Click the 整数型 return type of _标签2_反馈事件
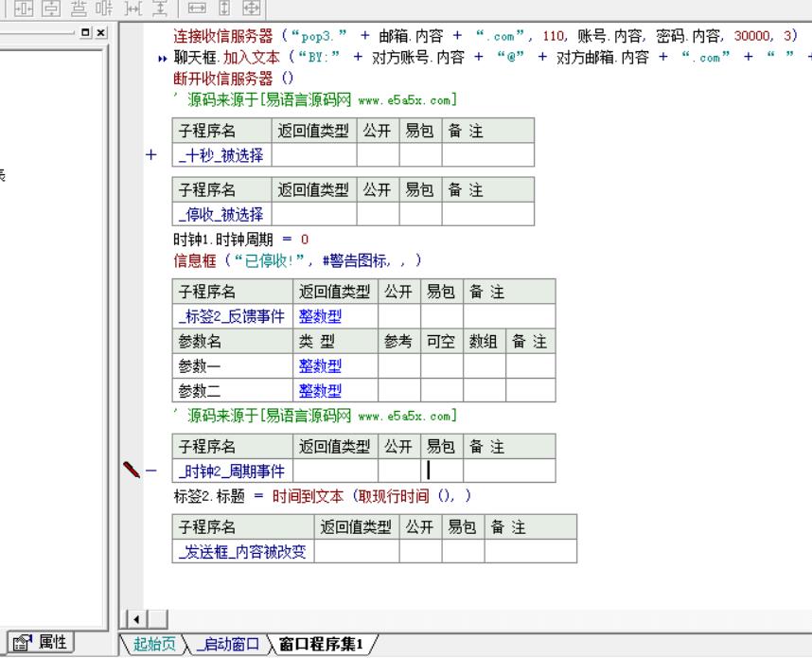Viewport: 812px width, 658px height. pyautogui.click(x=321, y=317)
